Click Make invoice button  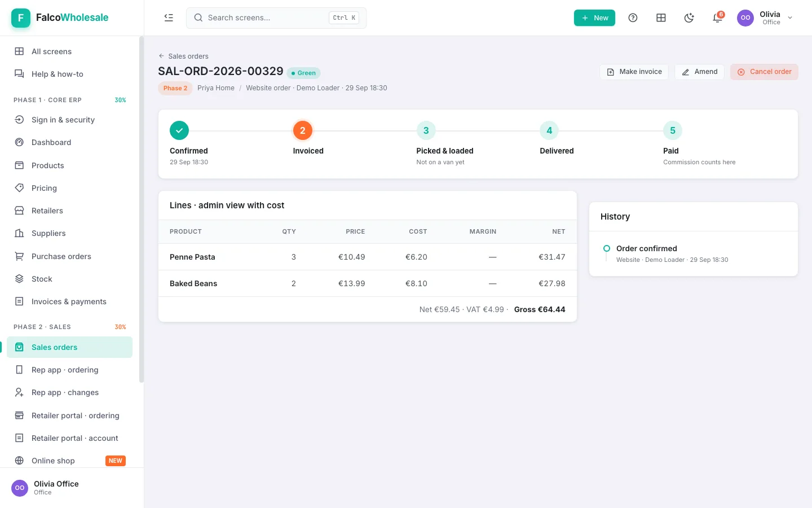pyautogui.click(x=634, y=72)
